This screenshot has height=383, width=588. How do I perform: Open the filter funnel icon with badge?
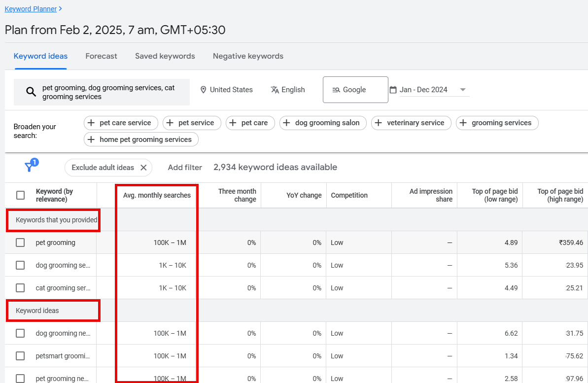tap(30, 167)
